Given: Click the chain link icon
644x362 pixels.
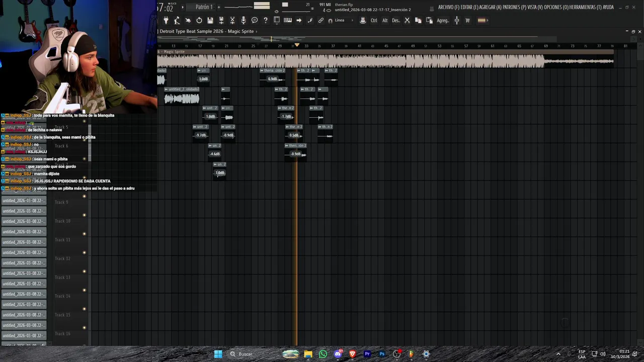Looking at the screenshot, I should click(x=321, y=20).
